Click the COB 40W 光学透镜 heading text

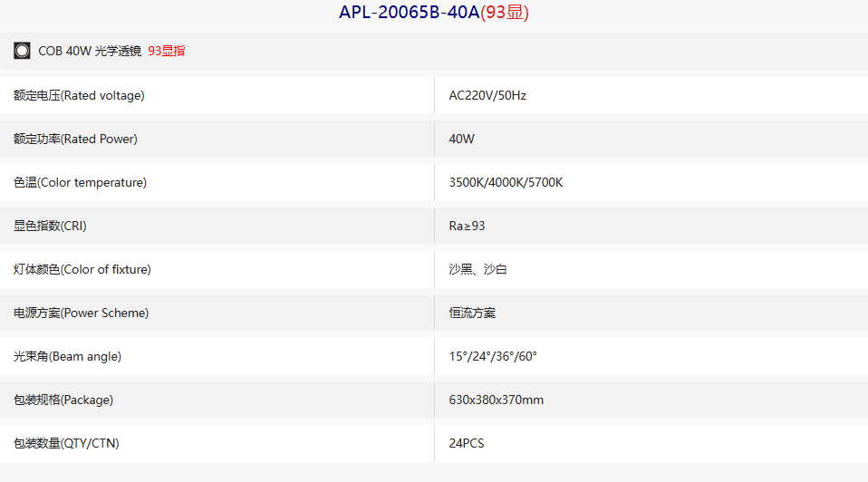coord(90,51)
